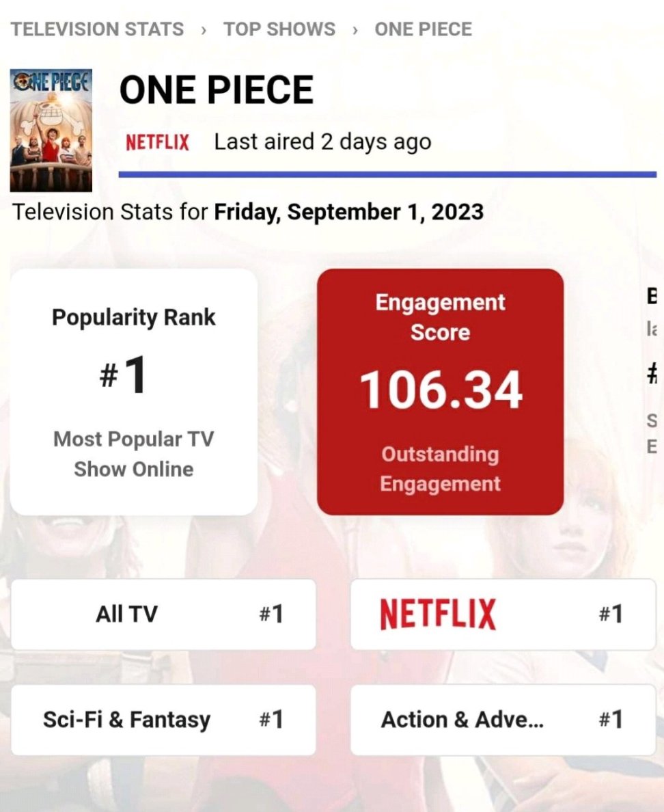Click the Last aired 2 days ago text

[323, 142]
